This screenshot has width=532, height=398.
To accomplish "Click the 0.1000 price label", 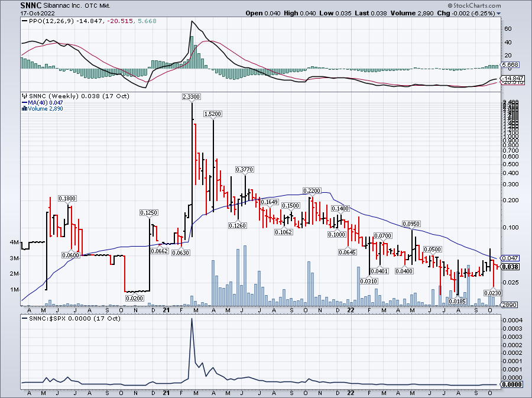I will pyautogui.click(x=337, y=234).
